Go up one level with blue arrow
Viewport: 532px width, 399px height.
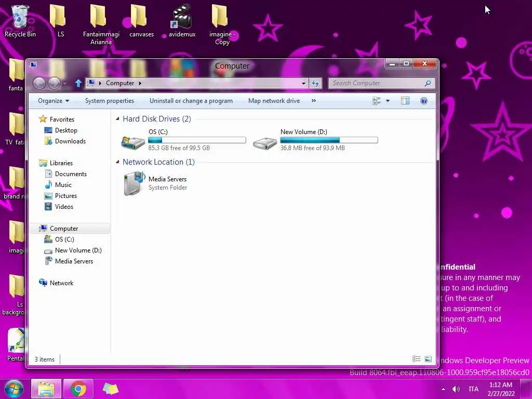[x=78, y=83]
